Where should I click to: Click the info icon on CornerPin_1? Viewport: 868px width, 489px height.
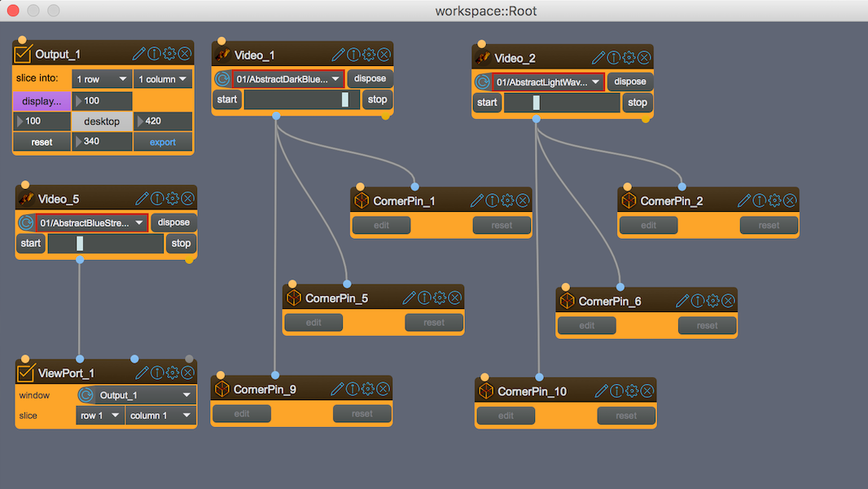coord(492,200)
